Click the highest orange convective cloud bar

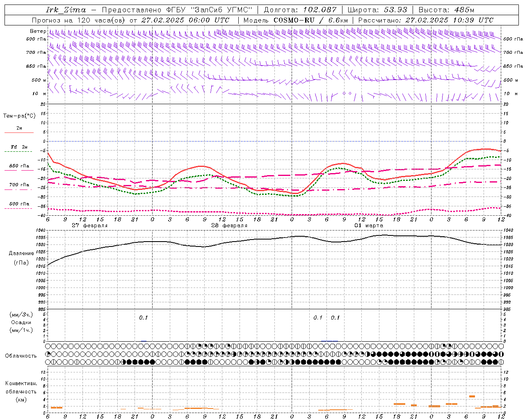[472, 396]
